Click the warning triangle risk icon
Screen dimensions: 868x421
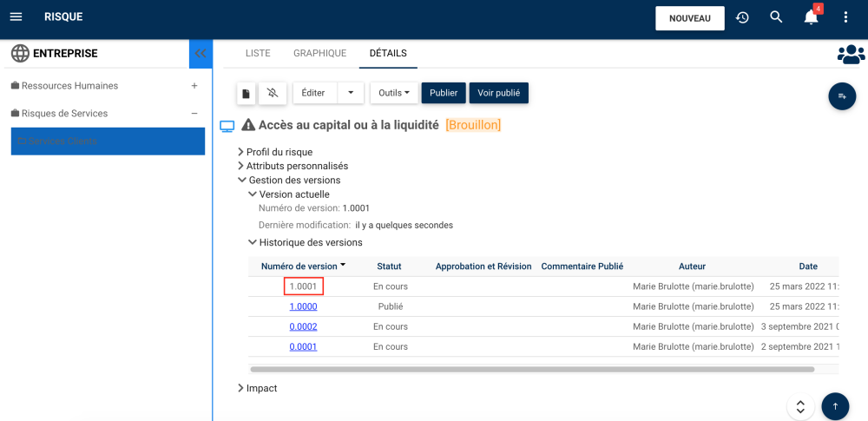248,125
